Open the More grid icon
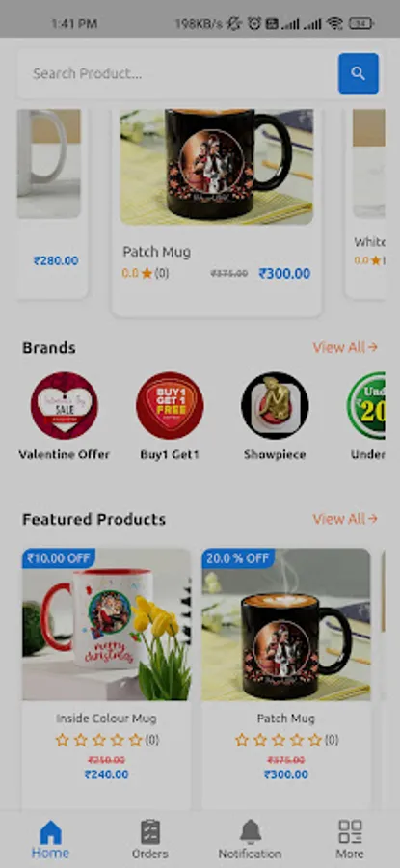Image resolution: width=400 pixels, height=868 pixels. 350,832
